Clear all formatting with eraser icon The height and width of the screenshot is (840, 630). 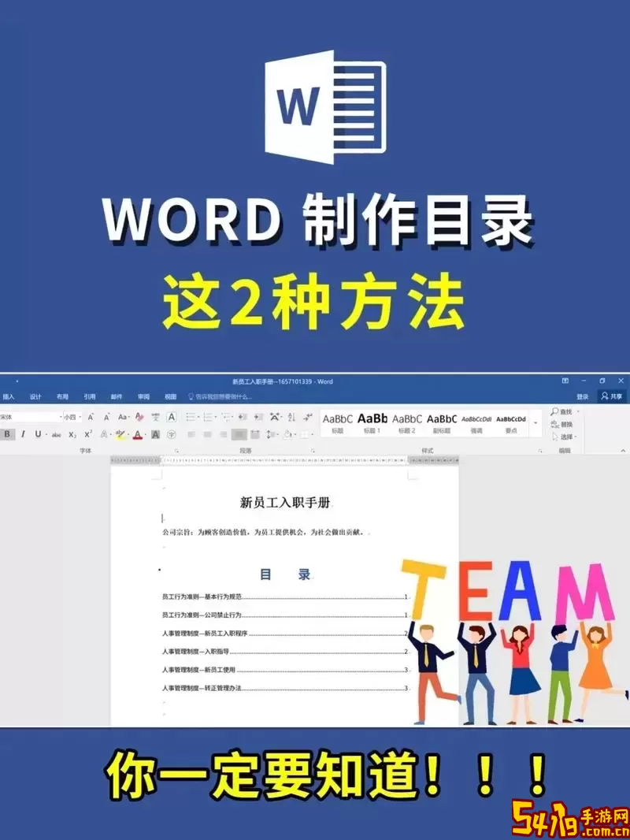[x=139, y=418]
